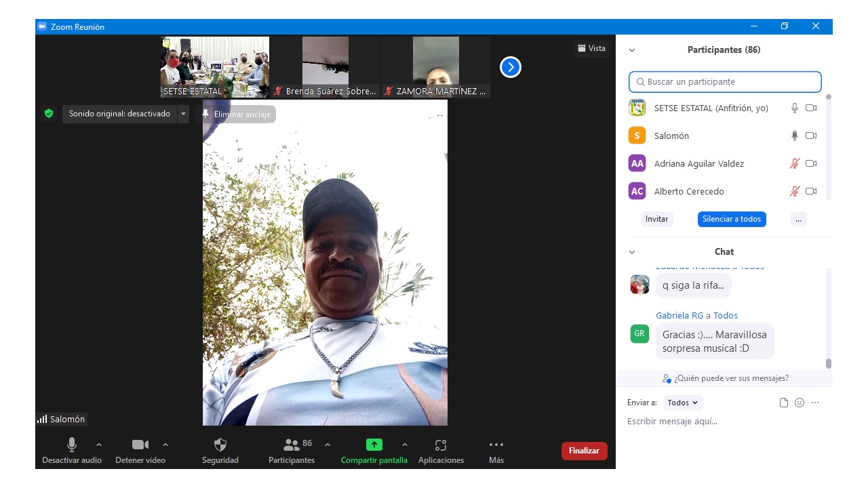Screen dimensions: 868x488
Task: Click the file attachment icon in chat
Action: tap(784, 403)
